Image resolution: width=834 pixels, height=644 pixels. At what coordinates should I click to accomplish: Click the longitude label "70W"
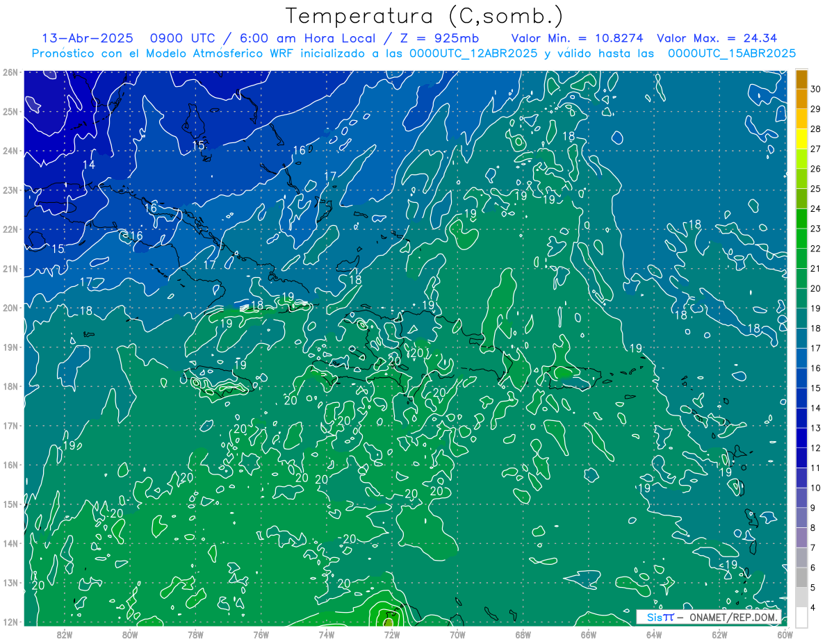click(457, 634)
